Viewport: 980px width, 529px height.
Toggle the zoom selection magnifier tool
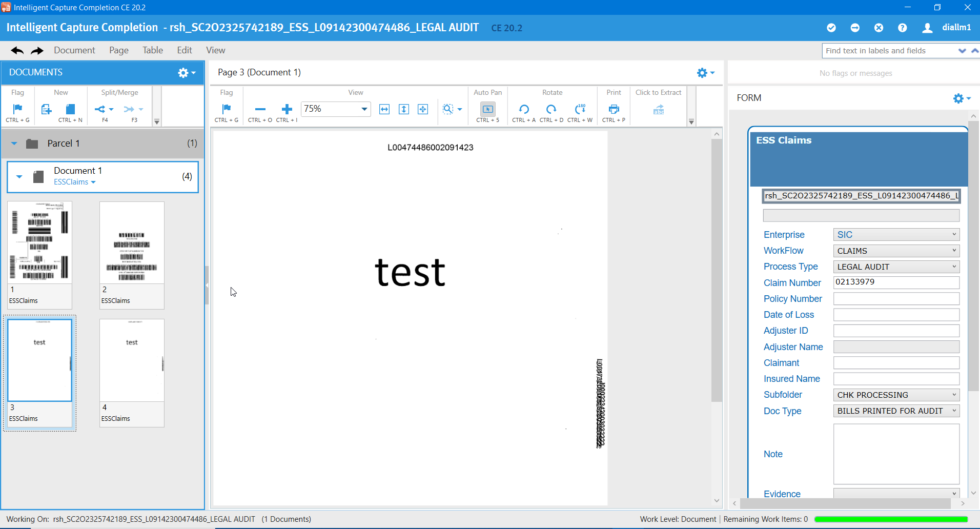448,109
